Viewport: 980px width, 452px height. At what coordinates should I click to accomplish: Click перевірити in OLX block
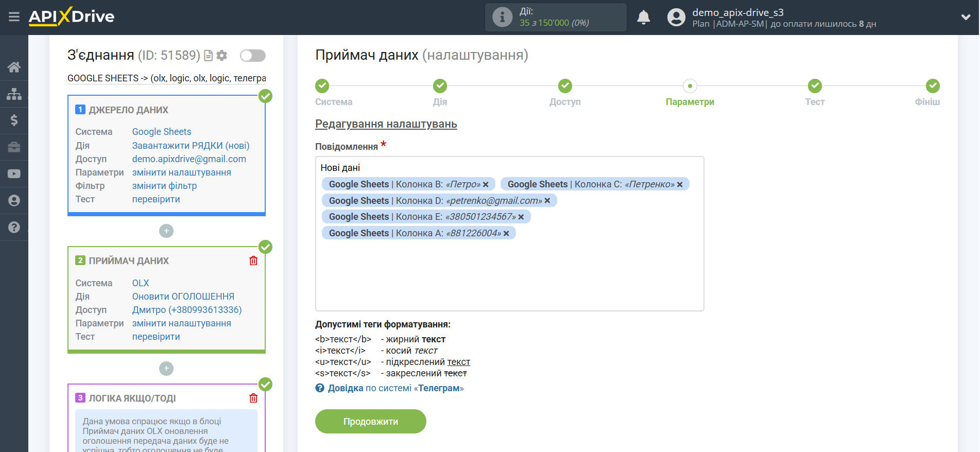(156, 337)
